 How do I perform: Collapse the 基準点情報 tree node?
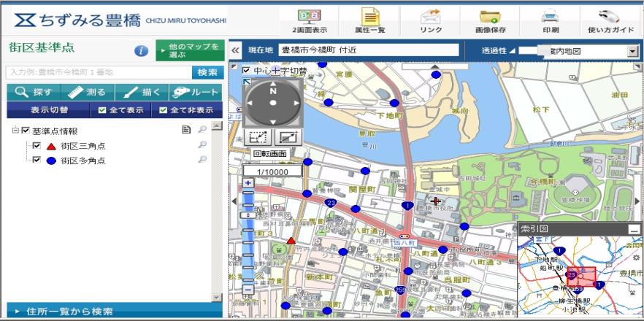(15, 131)
